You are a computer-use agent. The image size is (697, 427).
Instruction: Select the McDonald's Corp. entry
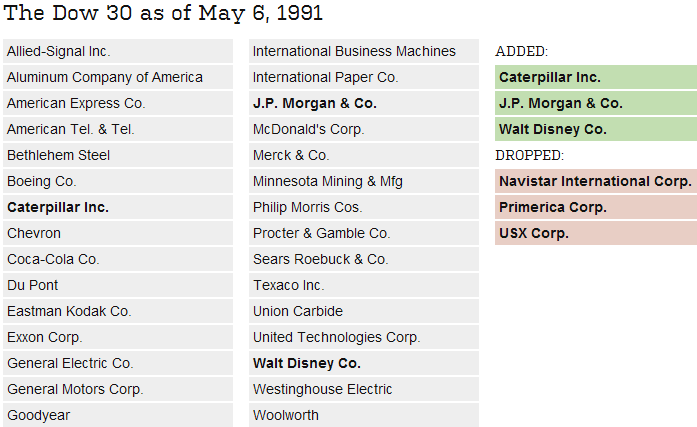364,129
